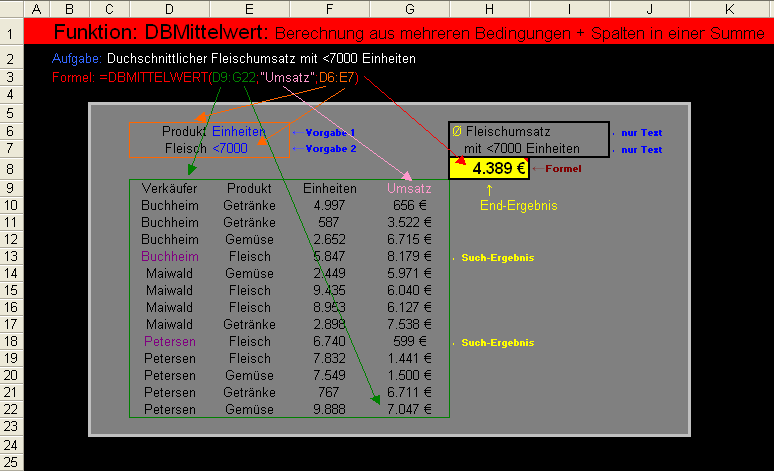Select cell with value 3.522 €
The image size is (774, 471).
(409, 223)
